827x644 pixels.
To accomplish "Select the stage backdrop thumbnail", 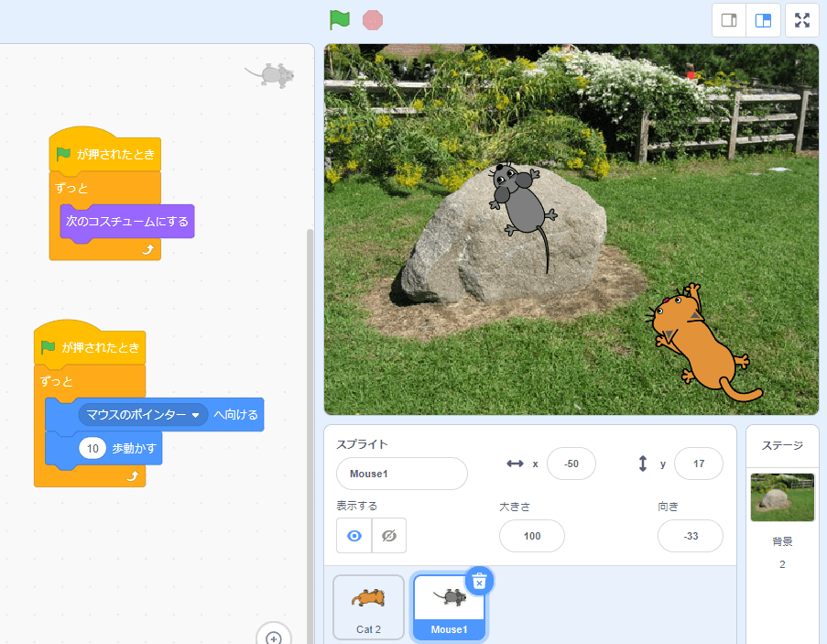I will point(782,497).
